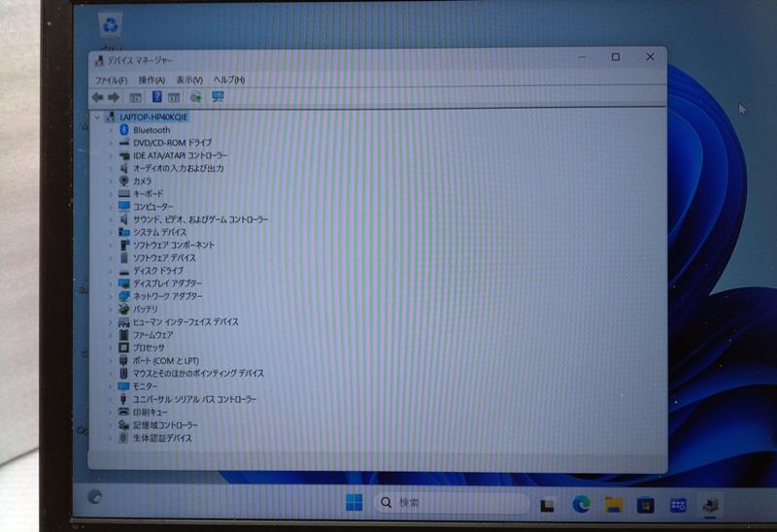Image resolution: width=777 pixels, height=532 pixels.
Task: Select ユニバーサル シリアル バス コントローラー item
Action: 194,399
